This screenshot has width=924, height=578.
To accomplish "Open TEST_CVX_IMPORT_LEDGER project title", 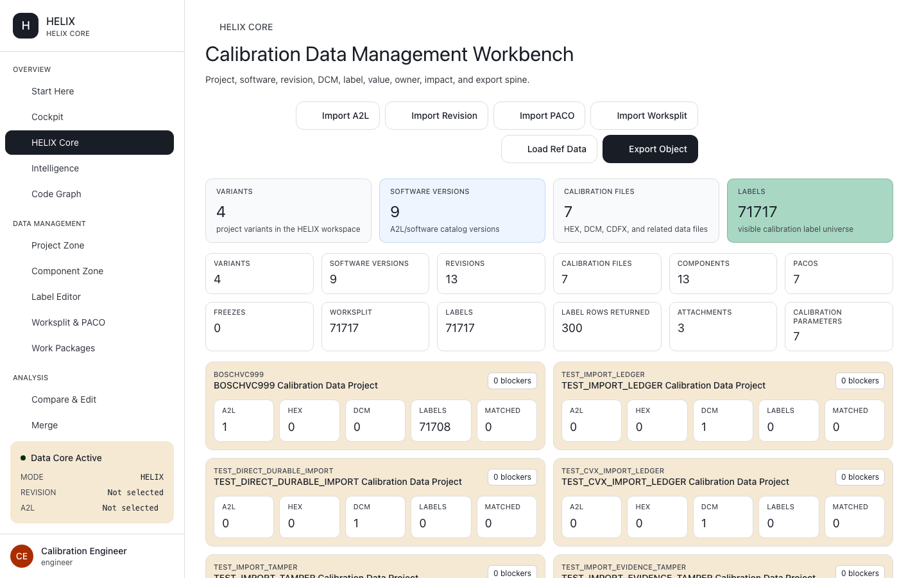I will (675, 482).
